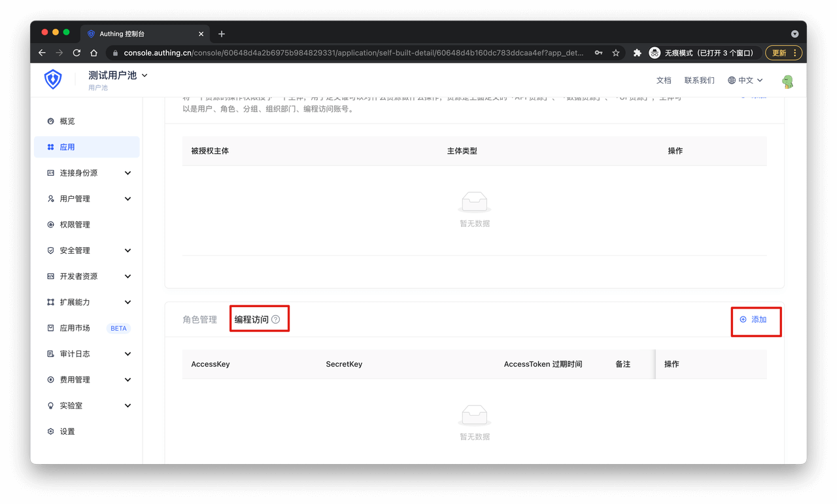
Task: Go to 权限管理 in sidebar
Action: (75, 225)
